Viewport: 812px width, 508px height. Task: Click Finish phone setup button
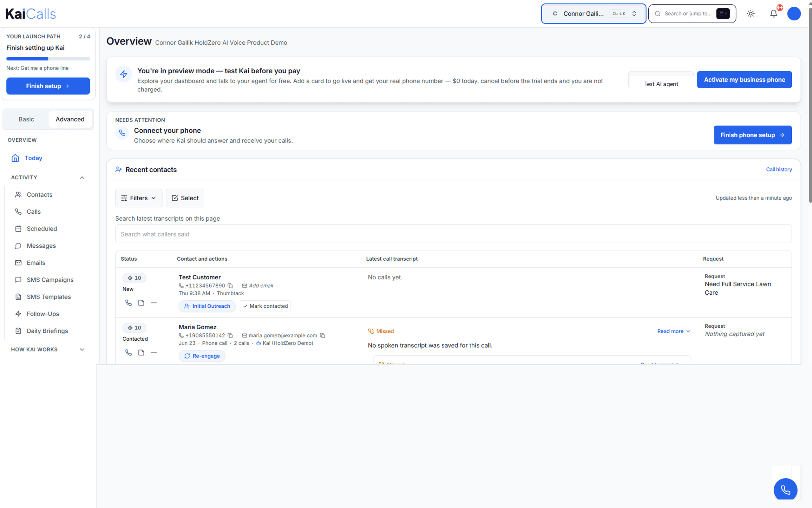click(752, 135)
